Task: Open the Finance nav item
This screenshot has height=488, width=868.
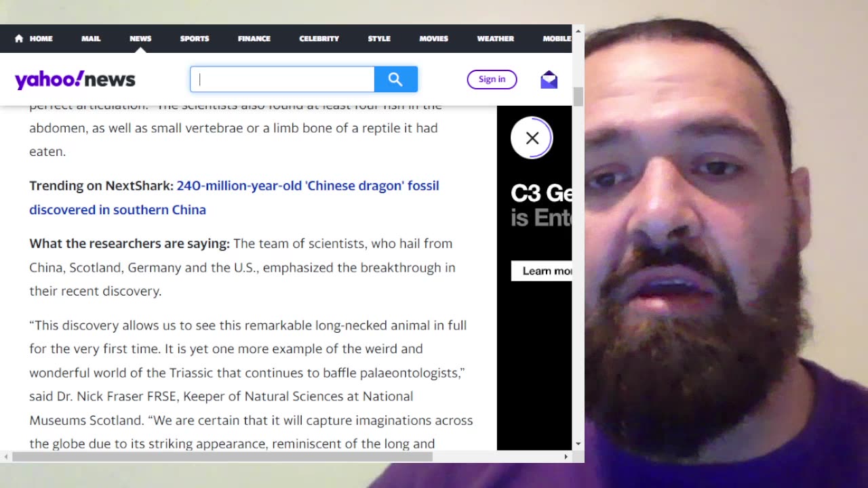Action: tap(254, 39)
